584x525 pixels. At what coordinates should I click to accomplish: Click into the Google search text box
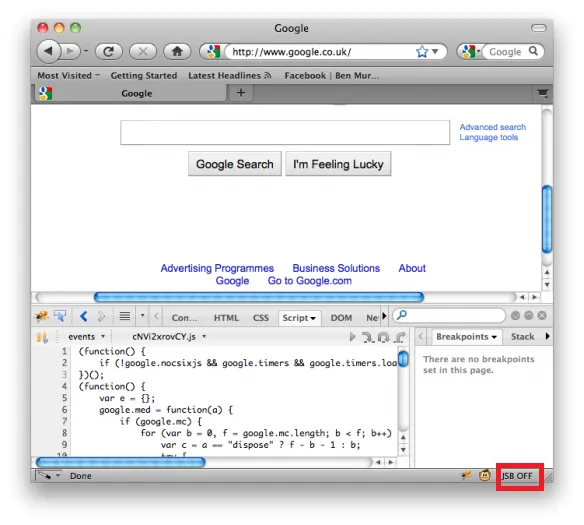coord(285,132)
